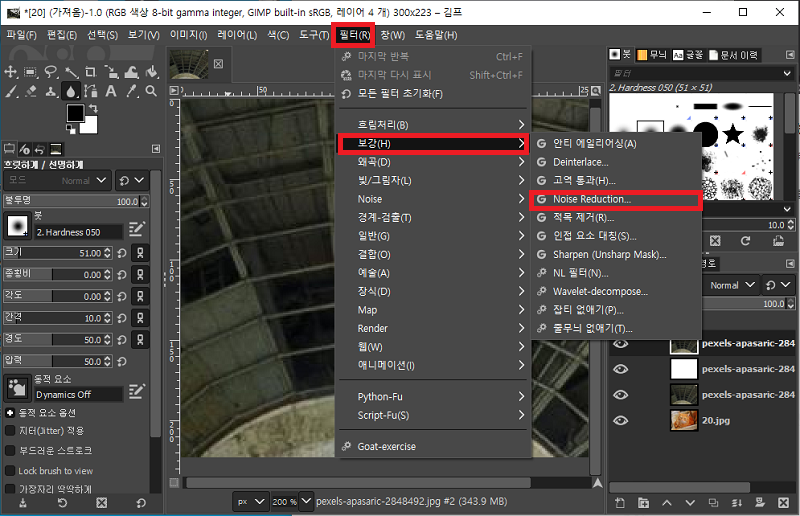Image resolution: width=800 pixels, height=516 pixels.
Task: Duplicate the selected layer
Action: tap(713, 503)
